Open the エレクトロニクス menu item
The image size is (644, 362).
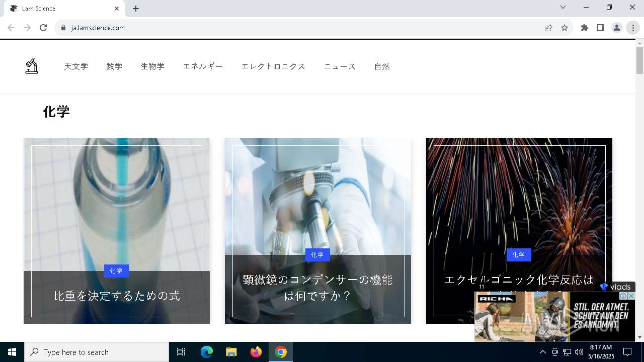[x=273, y=66]
